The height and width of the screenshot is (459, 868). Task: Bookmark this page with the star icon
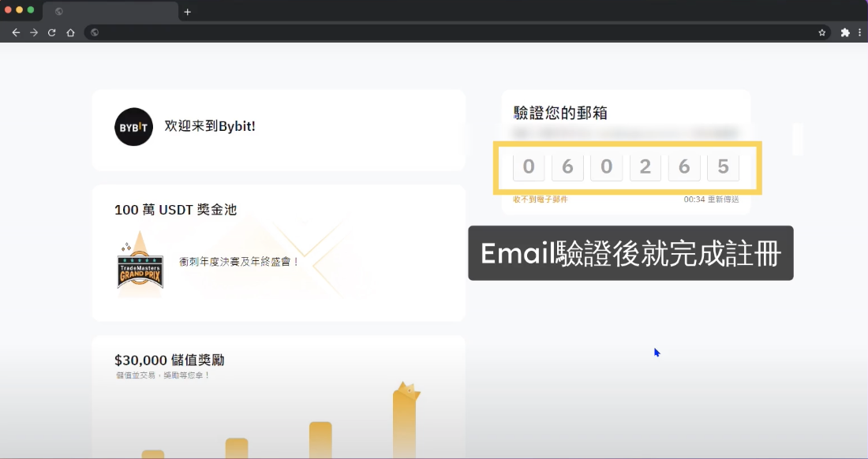click(822, 32)
